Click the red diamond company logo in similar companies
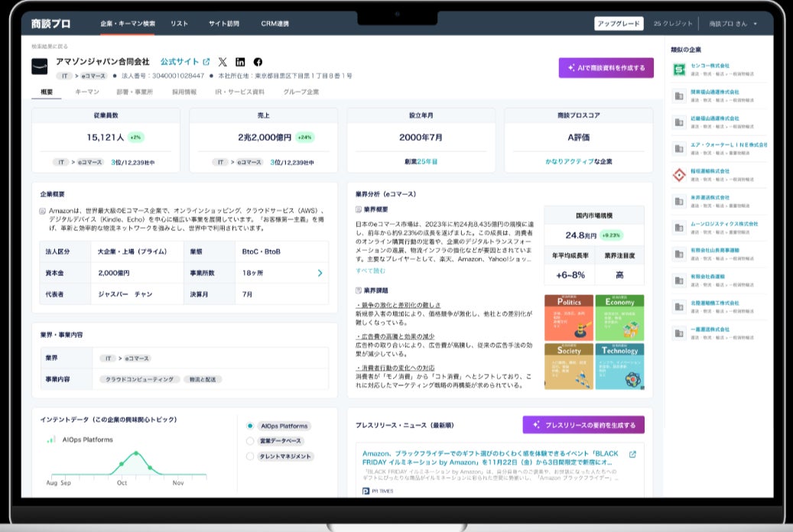 (679, 175)
